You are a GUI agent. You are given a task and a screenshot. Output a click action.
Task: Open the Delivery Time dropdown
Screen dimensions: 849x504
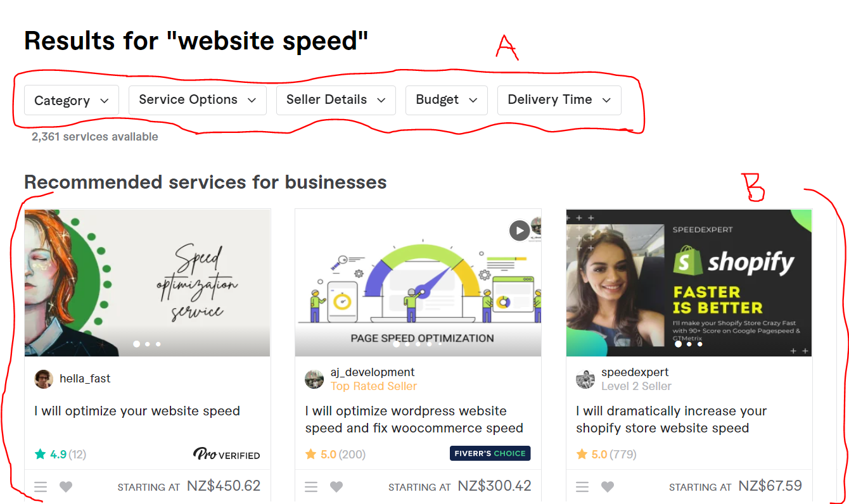pos(559,100)
